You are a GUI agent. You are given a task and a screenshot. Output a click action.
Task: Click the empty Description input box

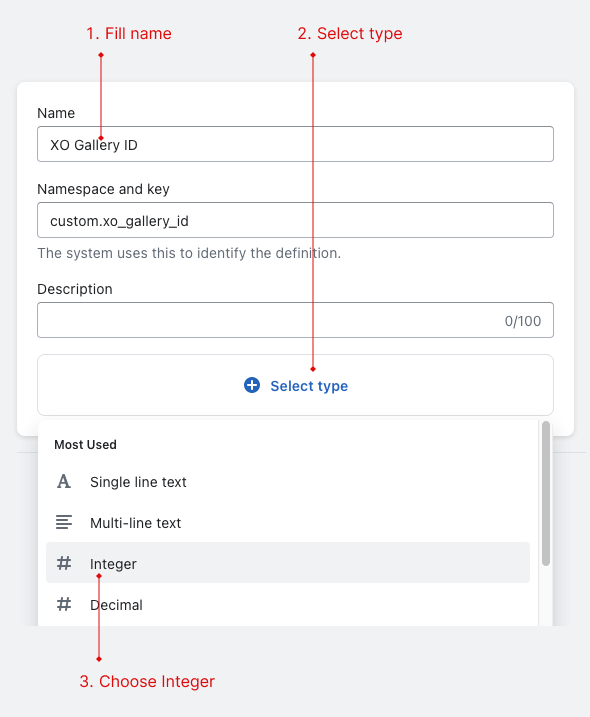pos(295,320)
